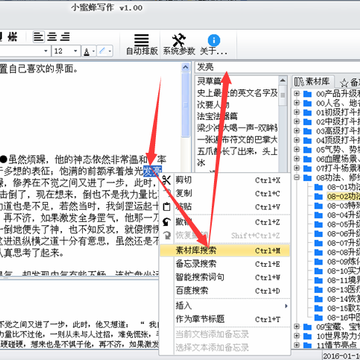Click the 关于 info icon
Screen dimensions: 360x360
214,40
